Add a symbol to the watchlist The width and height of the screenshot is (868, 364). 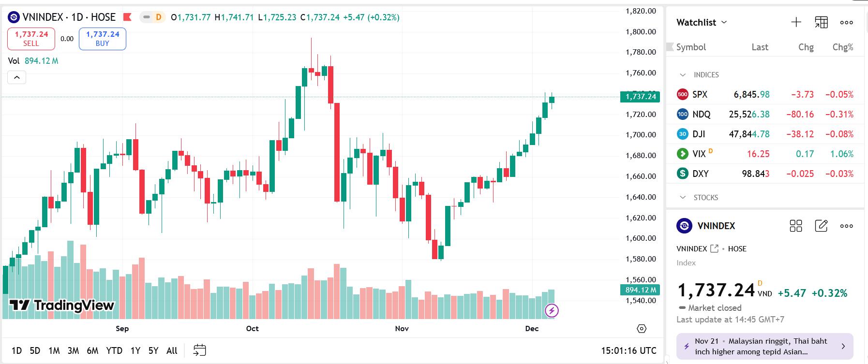tap(796, 22)
